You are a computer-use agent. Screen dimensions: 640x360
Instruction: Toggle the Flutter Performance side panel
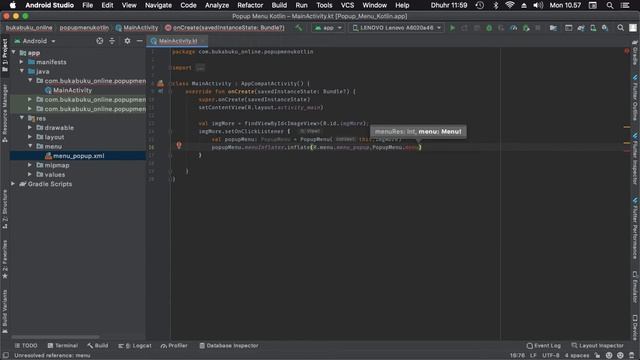click(x=635, y=228)
